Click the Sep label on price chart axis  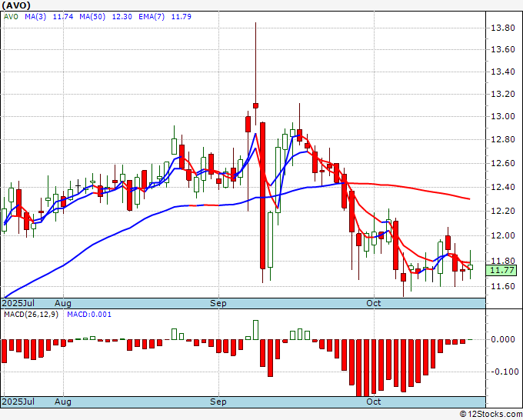(218, 303)
